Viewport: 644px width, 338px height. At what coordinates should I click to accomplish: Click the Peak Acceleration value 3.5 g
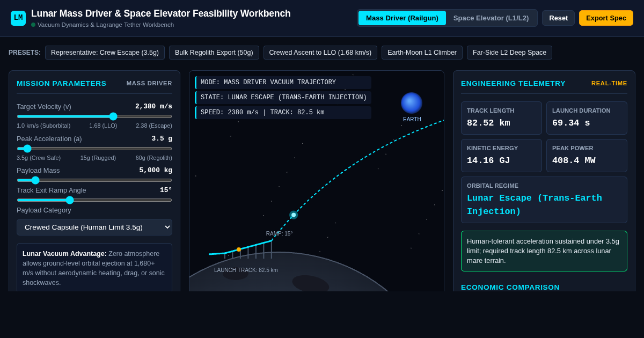coord(162,138)
